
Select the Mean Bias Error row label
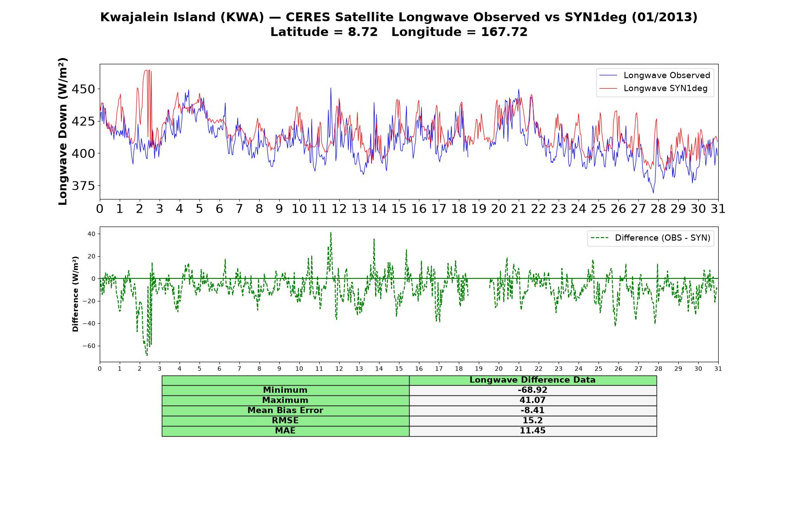[x=285, y=411]
